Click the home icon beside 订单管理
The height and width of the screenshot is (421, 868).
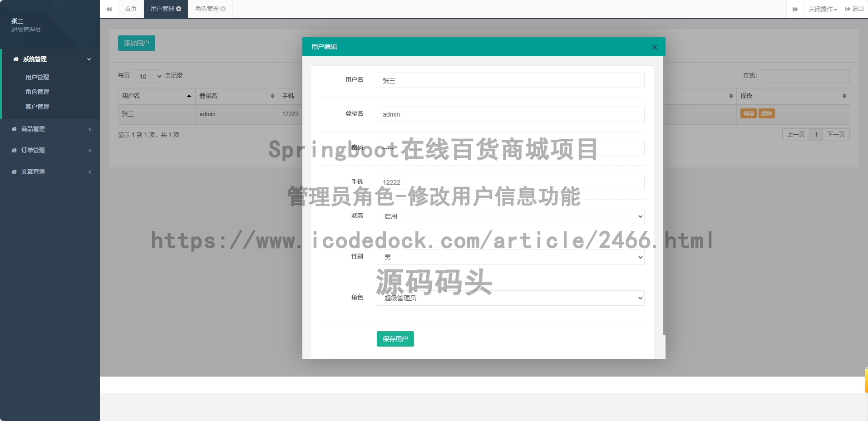tap(14, 150)
